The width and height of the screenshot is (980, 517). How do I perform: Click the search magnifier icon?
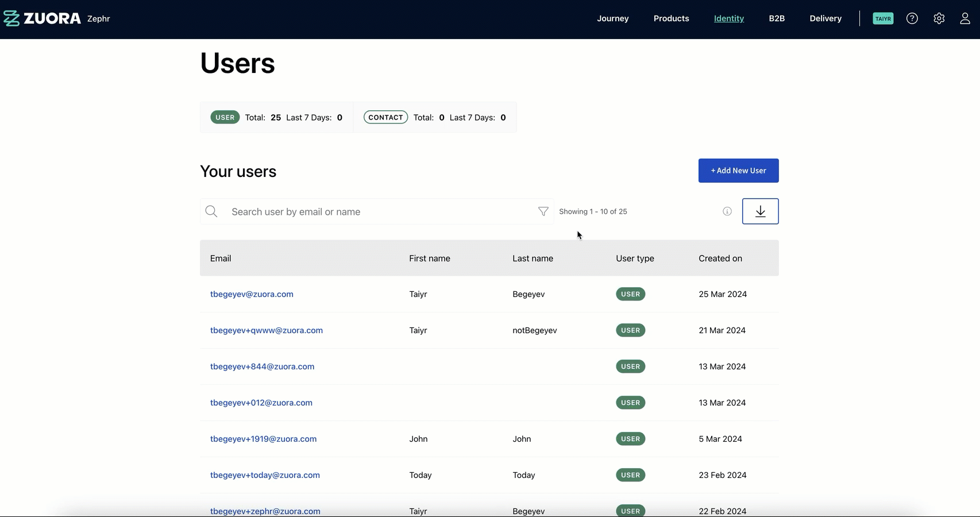[211, 211]
